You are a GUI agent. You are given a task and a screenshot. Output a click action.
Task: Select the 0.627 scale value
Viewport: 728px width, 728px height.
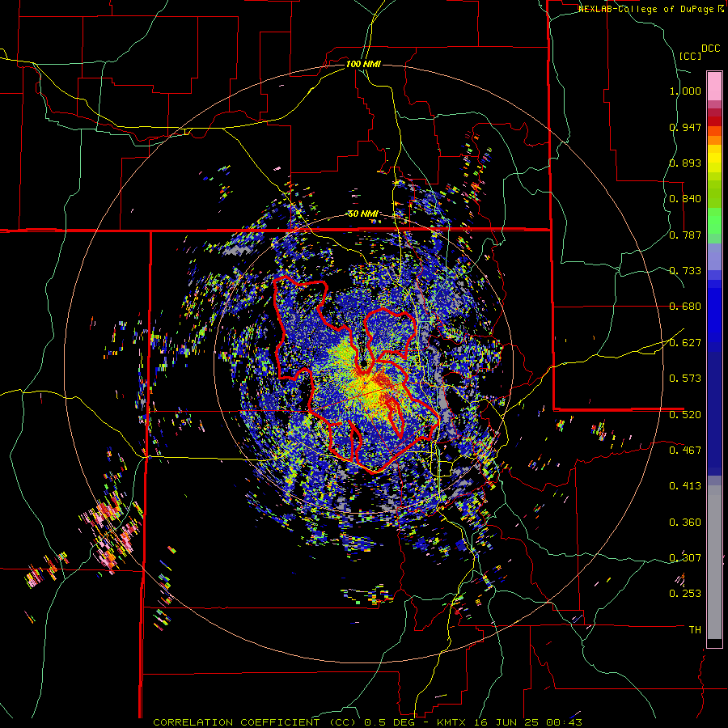685,343
